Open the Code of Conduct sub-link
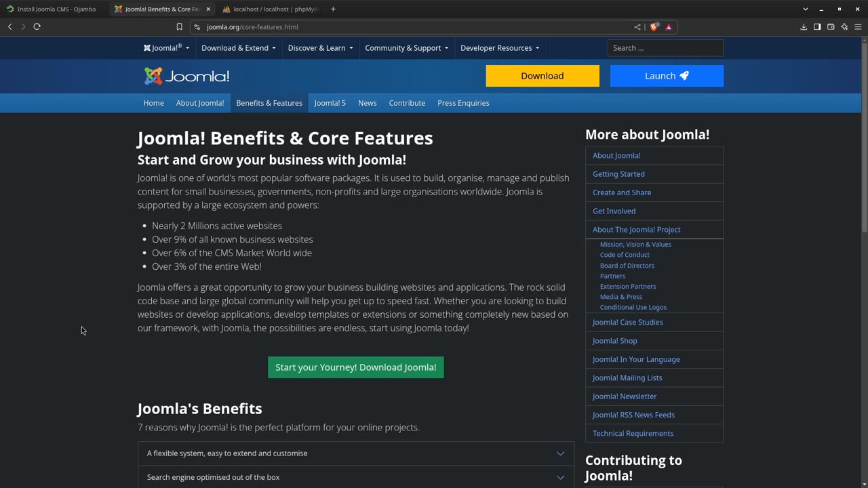The height and width of the screenshot is (488, 868). [625, 255]
